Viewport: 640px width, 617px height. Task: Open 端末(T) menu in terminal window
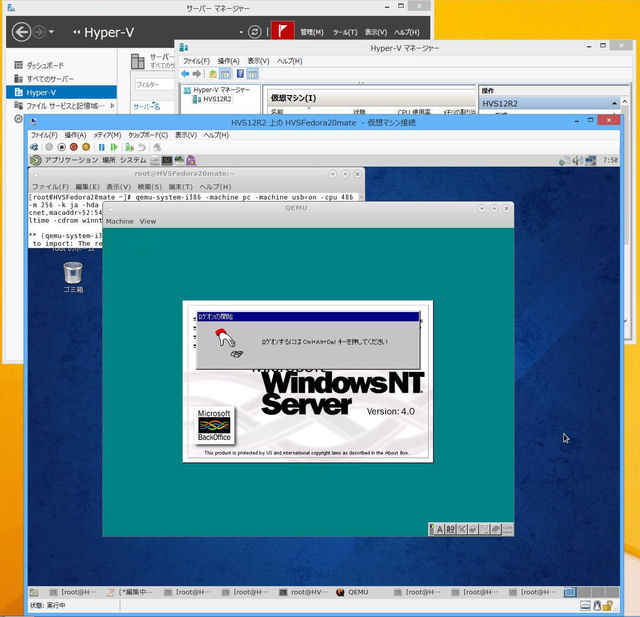[180, 187]
